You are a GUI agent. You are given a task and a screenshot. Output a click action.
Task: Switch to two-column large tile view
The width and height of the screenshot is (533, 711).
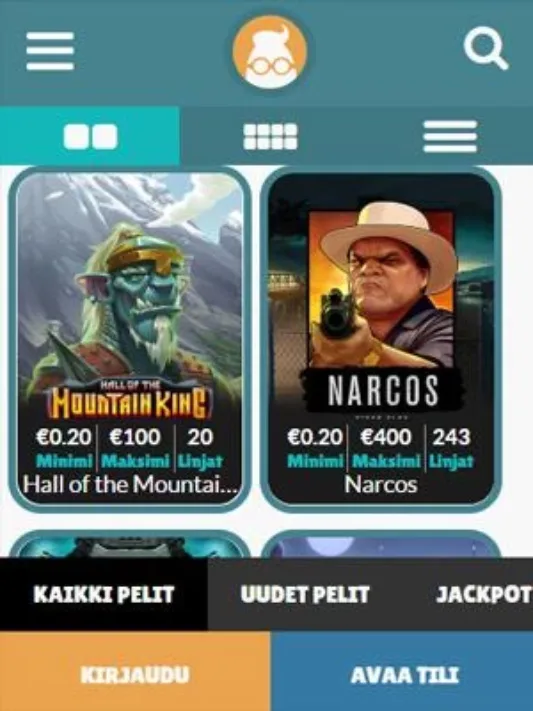point(90,136)
